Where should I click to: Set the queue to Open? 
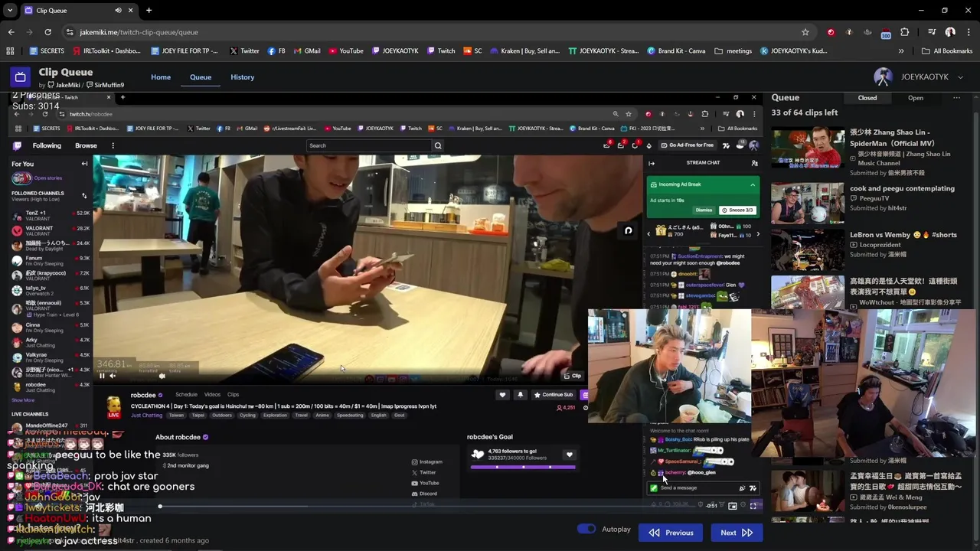(x=916, y=98)
